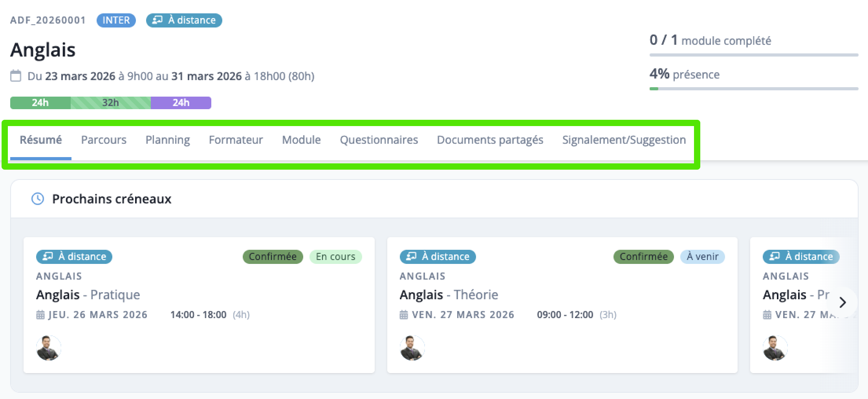Viewport: 868px width, 399px height.
Task: Click the clock icon beside Prochains créneaux
Action: 38,199
